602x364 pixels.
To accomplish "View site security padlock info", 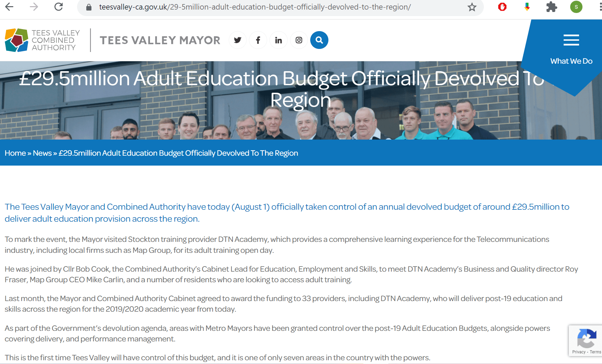I will coord(89,7).
